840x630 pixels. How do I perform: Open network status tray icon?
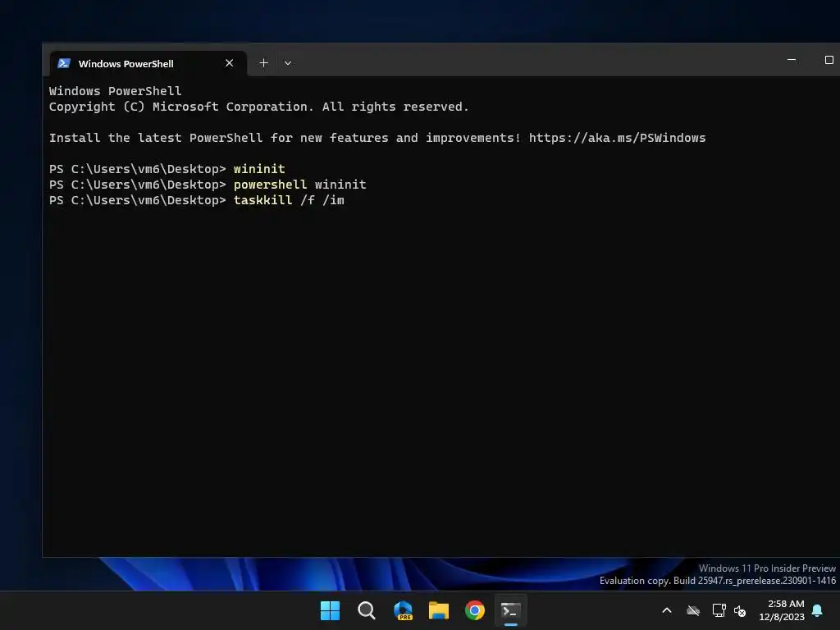tap(719, 610)
